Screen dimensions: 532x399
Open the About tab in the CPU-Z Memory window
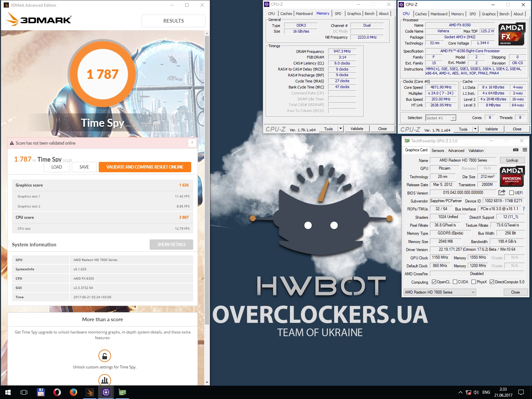383,14
